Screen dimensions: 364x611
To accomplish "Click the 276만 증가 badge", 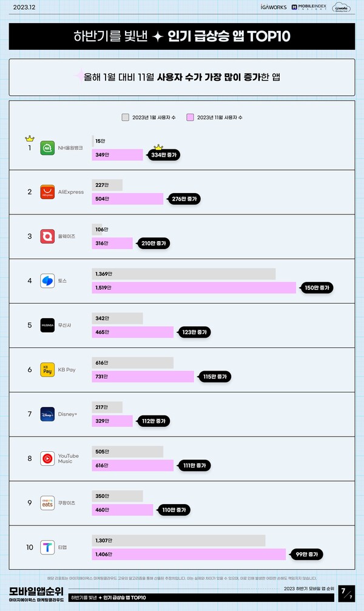I will point(184,199).
